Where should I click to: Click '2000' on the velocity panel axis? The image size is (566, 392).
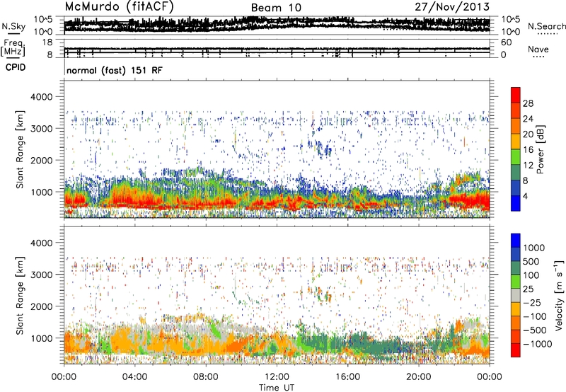[42, 306]
